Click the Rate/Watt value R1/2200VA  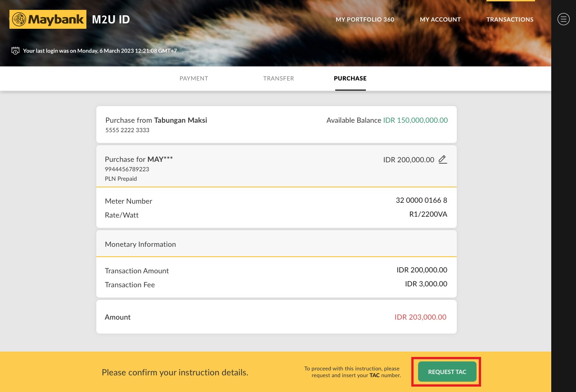(x=428, y=214)
